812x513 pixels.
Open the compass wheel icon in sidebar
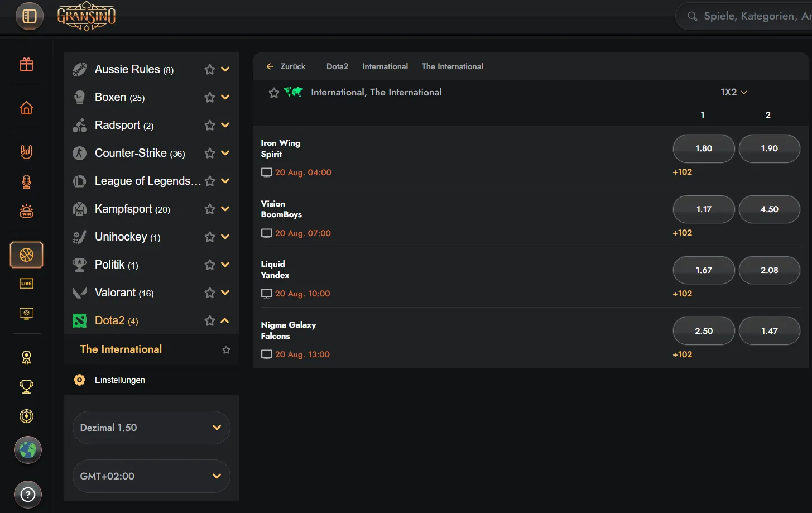pyautogui.click(x=27, y=416)
